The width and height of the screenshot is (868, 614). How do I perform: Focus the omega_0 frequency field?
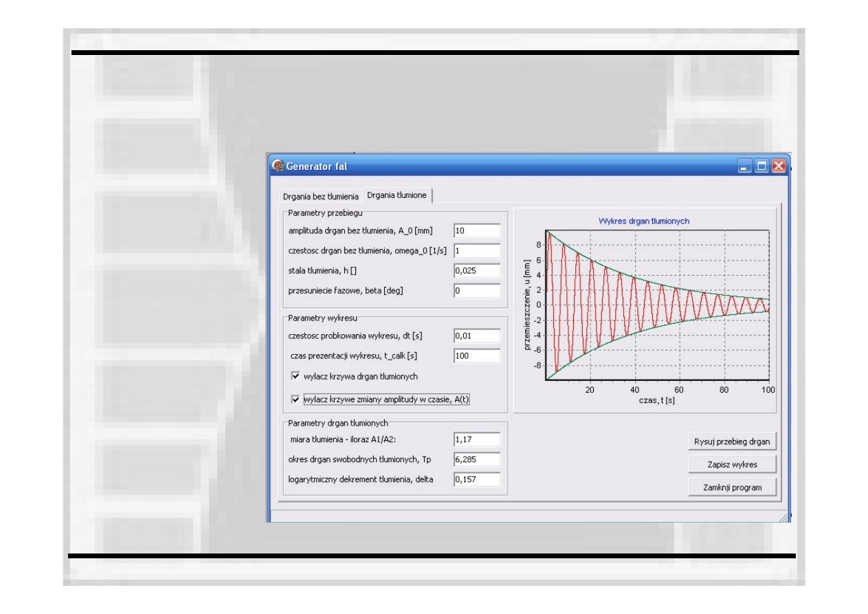pyautogui.click(x=477, y=251)
